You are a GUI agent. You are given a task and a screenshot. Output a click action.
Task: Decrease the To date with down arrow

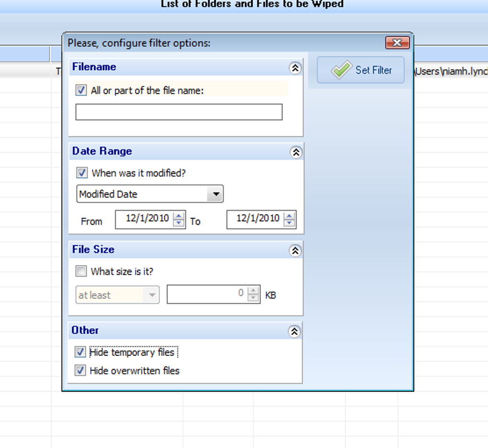tap(289, 223)
